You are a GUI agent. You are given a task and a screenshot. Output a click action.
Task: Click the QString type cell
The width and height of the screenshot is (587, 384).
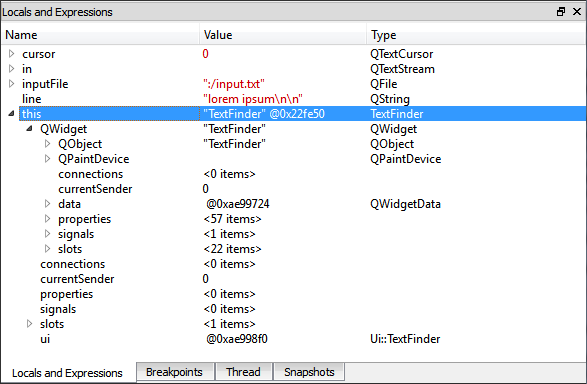(390, 99)
